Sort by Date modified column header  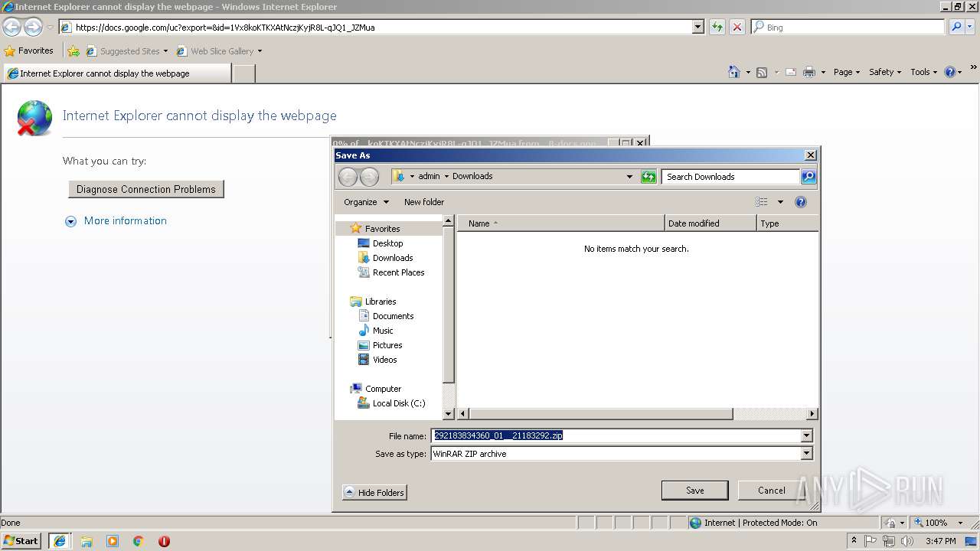pyautogui.click(x=710, y=223)
